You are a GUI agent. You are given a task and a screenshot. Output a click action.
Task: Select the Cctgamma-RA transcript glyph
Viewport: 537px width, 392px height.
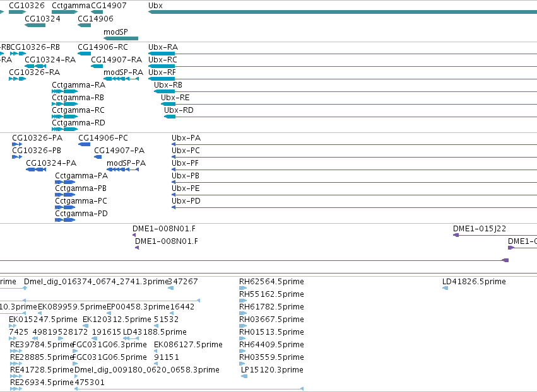click(65, 91)
